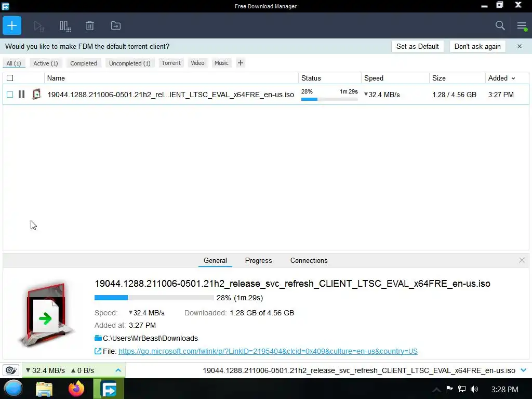532x399 pixels.
Task: Select the Active (1) filter tab
Action: 46,63
